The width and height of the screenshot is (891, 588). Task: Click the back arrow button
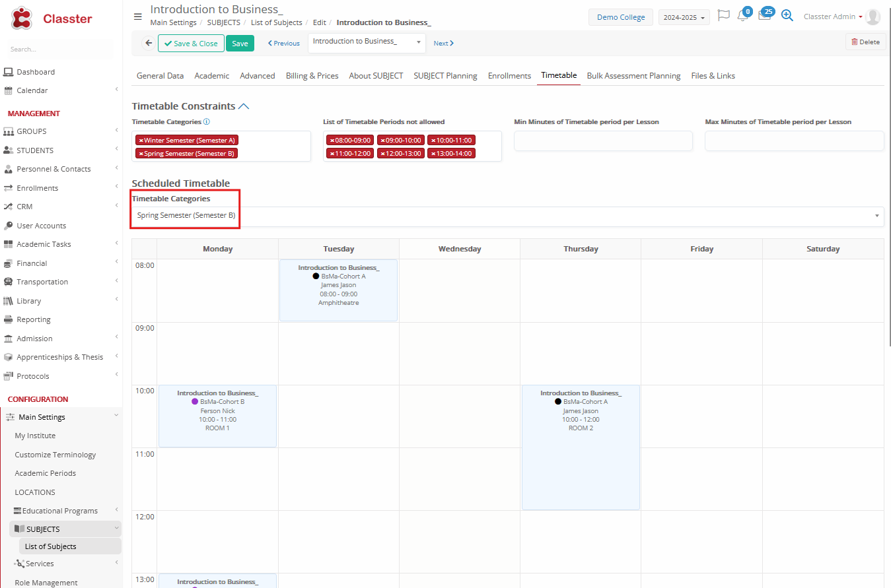(x=149, y=43)
